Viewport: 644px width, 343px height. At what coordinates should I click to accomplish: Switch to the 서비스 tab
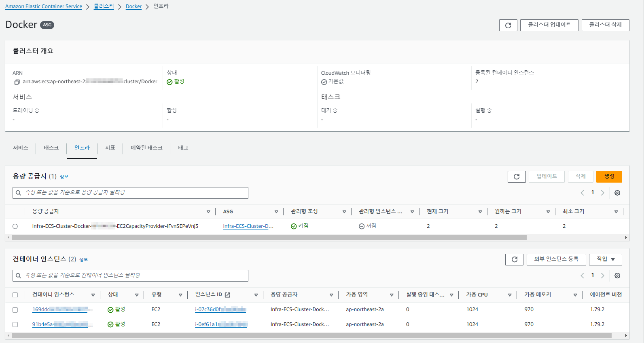(21, 148)
